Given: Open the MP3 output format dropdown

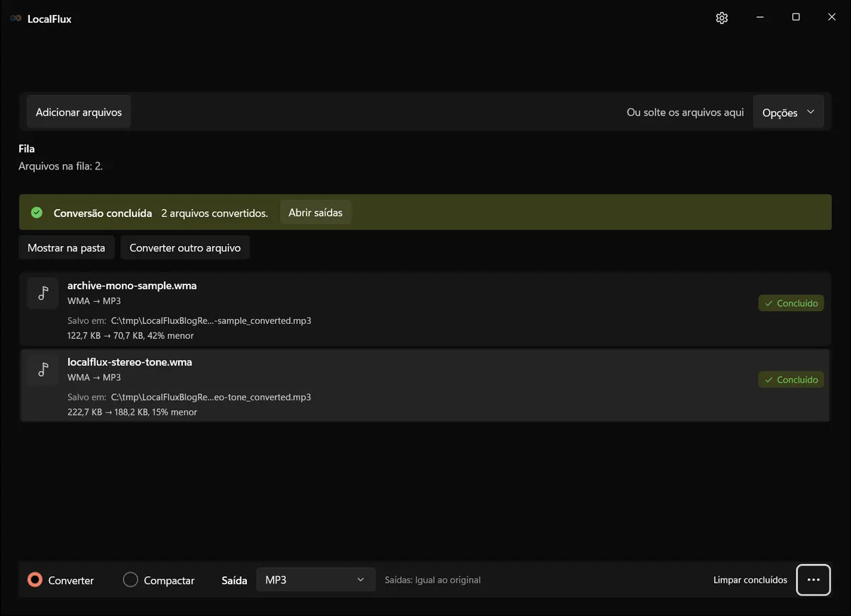Looking at the screenshot, I should point(316,580).
